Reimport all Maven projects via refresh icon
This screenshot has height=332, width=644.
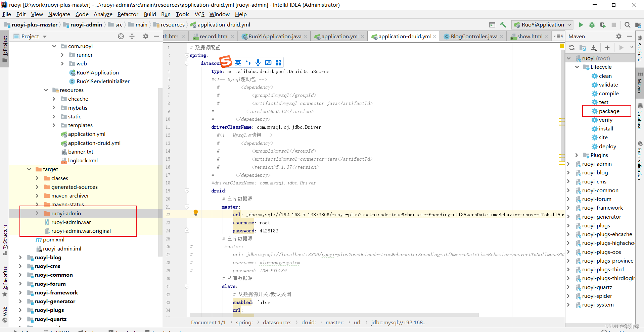pos(572,48)
